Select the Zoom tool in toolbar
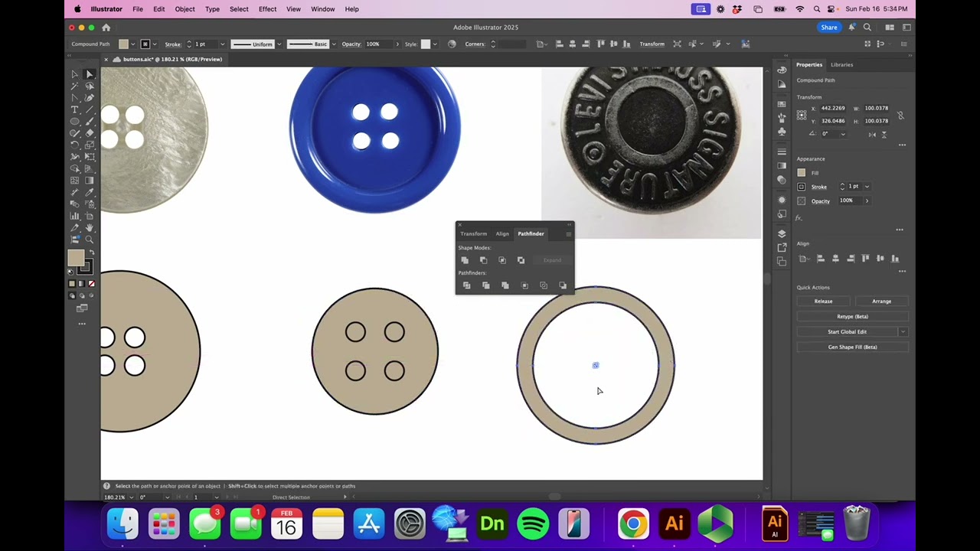 click(90, 240)
